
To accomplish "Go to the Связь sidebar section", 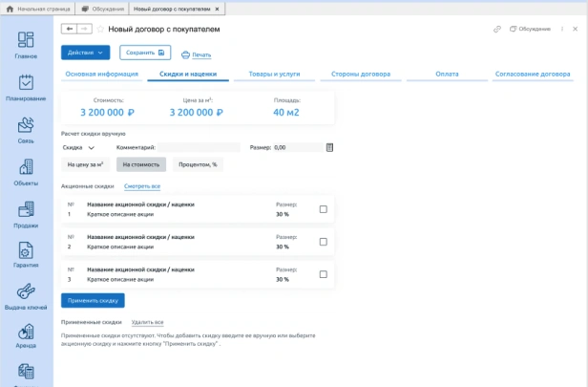I will 26,129.
